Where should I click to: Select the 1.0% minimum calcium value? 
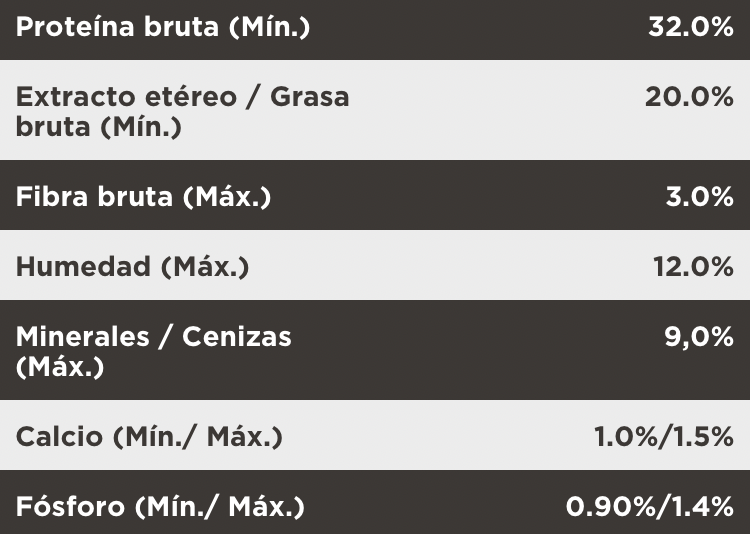[627, 437]
